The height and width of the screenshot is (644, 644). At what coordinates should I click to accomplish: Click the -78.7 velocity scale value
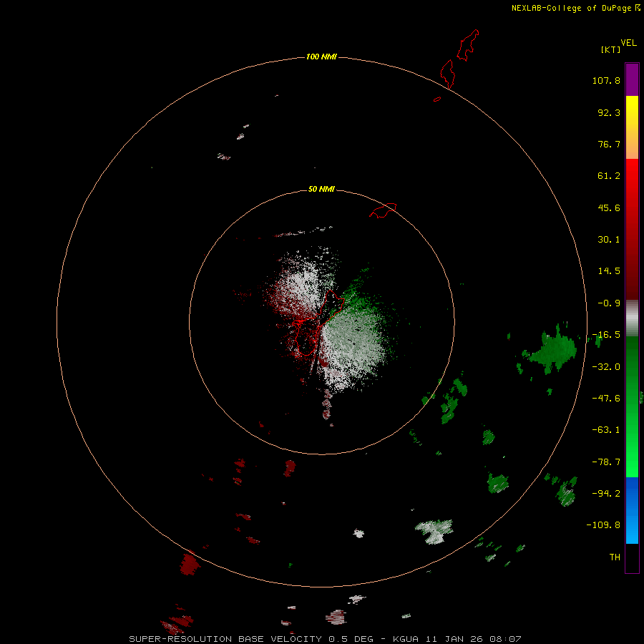pos(606,462)
